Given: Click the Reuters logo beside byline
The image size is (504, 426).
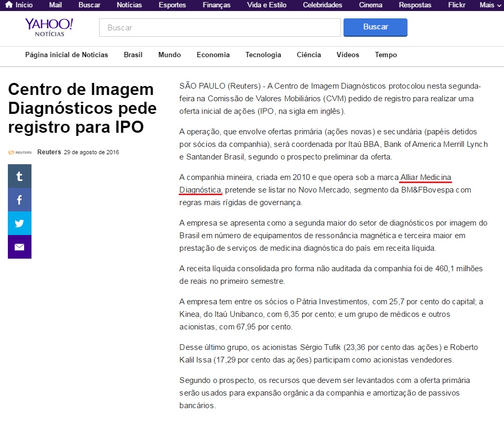Looking at the screenshot, I should pyautogui.click(x=20, y=153).
